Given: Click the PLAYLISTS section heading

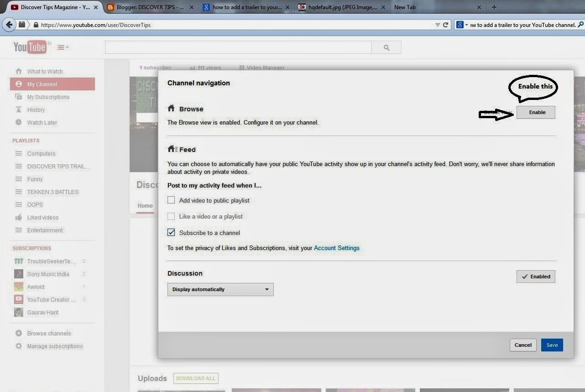Looking at the screenshot, I should point(26,141).
